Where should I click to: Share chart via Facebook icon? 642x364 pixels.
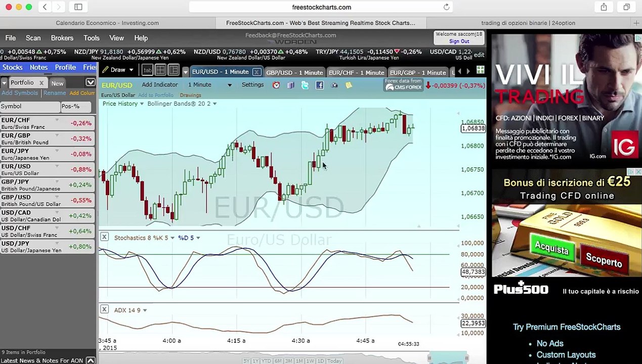(320, 85)
